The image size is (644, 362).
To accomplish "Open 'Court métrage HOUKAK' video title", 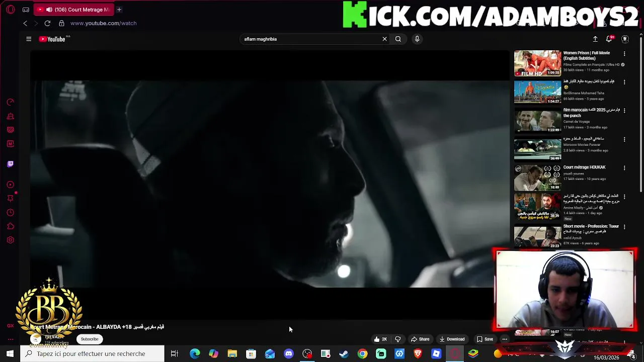I will [584, 167].
